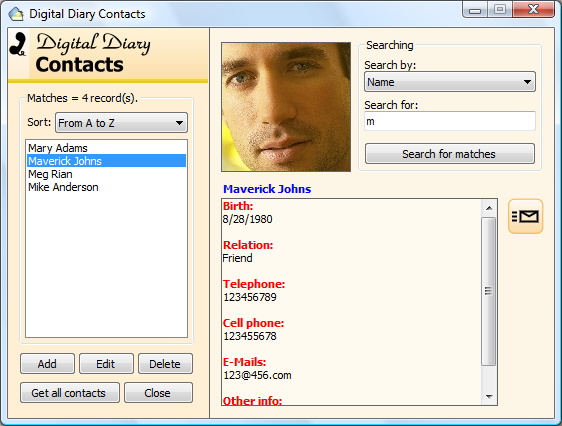Click Get all contacts button

[70, 393]
